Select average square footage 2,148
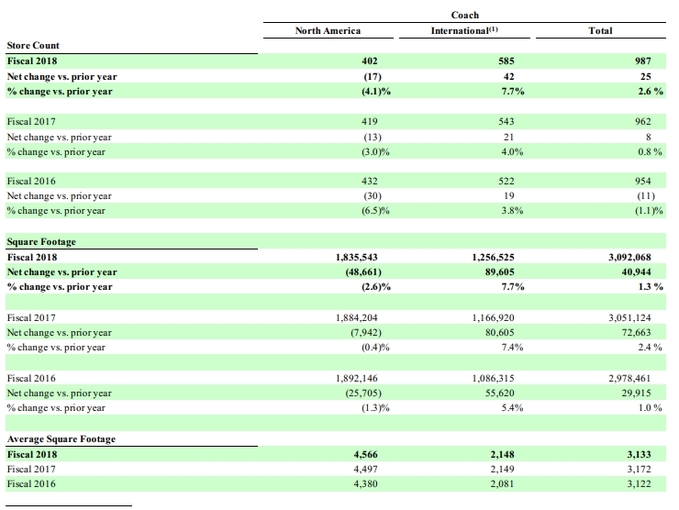The image size is (679, 510). (x=502, y=455)
